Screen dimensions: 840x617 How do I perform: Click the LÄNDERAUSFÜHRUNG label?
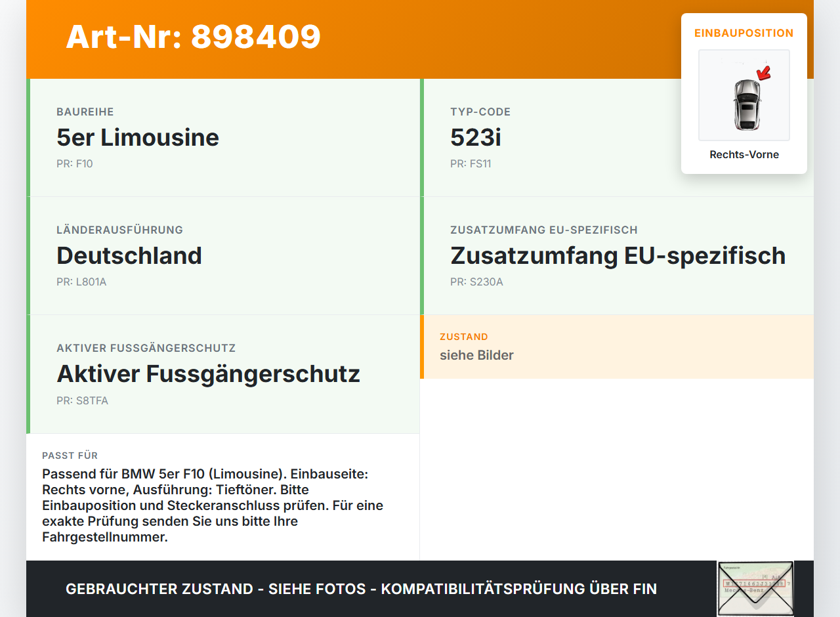[x=120, y=230]
